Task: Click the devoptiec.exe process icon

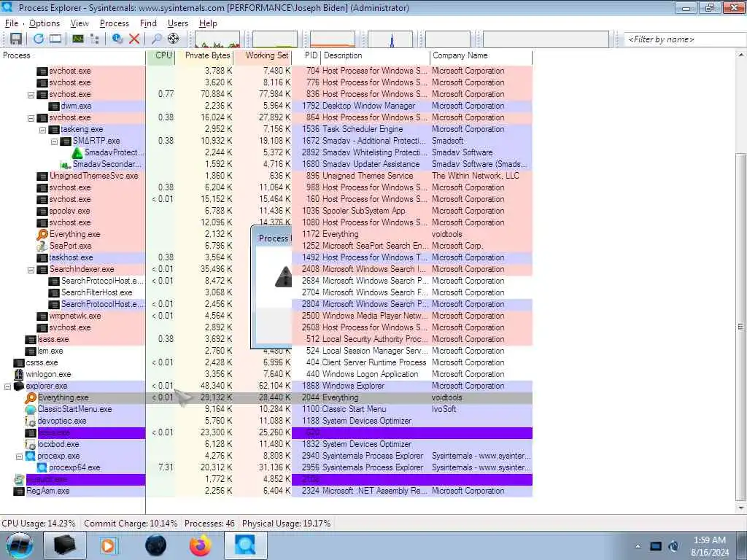Action: click(31, 421)
